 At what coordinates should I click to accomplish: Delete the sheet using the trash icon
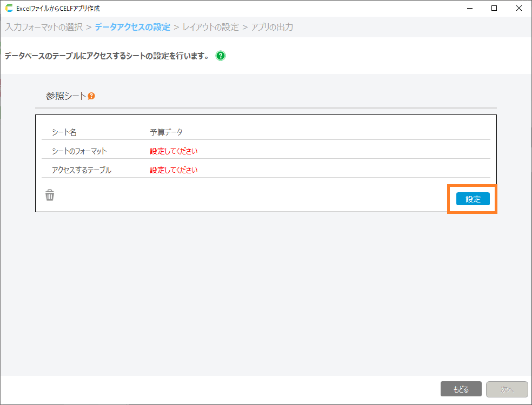(50, 195)
